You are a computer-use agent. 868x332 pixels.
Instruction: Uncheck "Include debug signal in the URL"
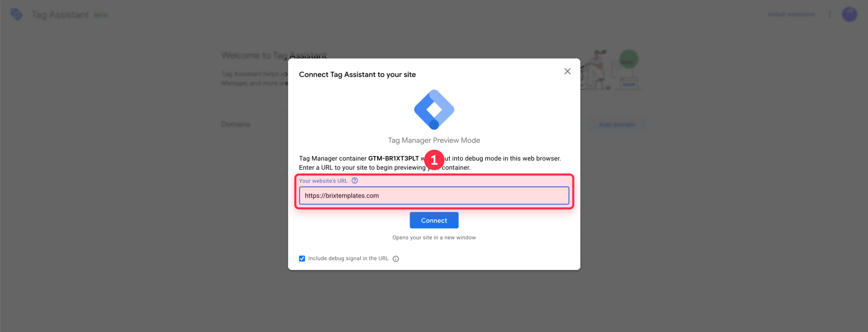coord(302,258)
